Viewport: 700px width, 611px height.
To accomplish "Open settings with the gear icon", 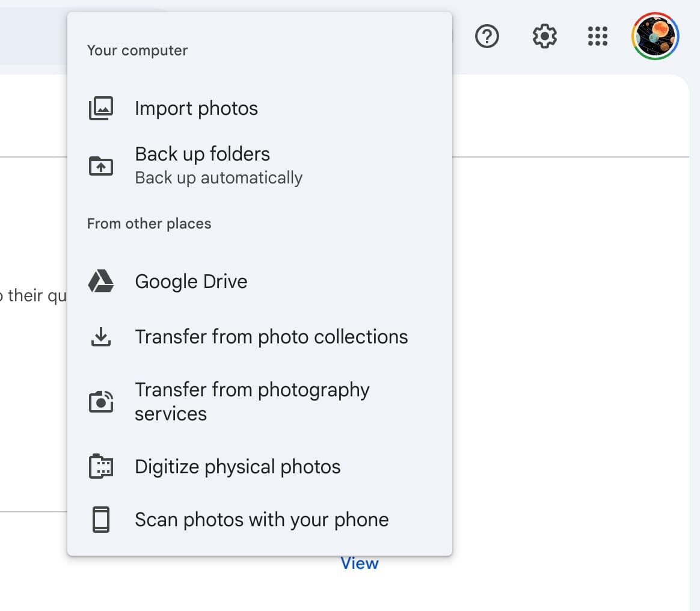I will (x=543, y=36).
